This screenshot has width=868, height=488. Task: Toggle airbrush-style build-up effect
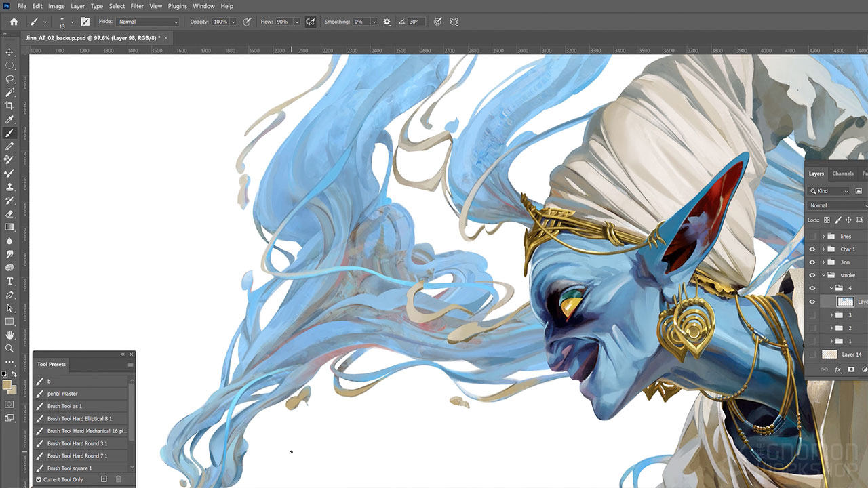tap(311, 22)
